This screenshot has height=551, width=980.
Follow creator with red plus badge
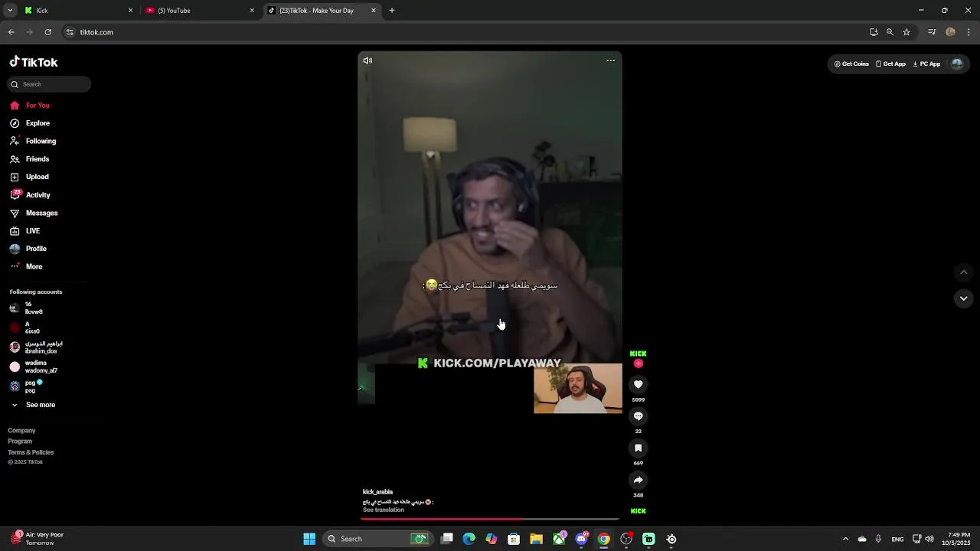point(638,364)
